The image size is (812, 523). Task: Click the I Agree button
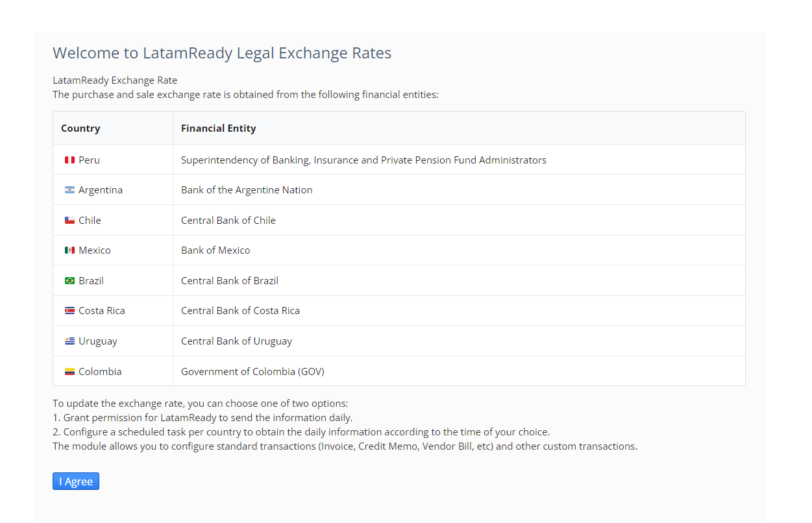pyautogui.click(x=76, y=481)
